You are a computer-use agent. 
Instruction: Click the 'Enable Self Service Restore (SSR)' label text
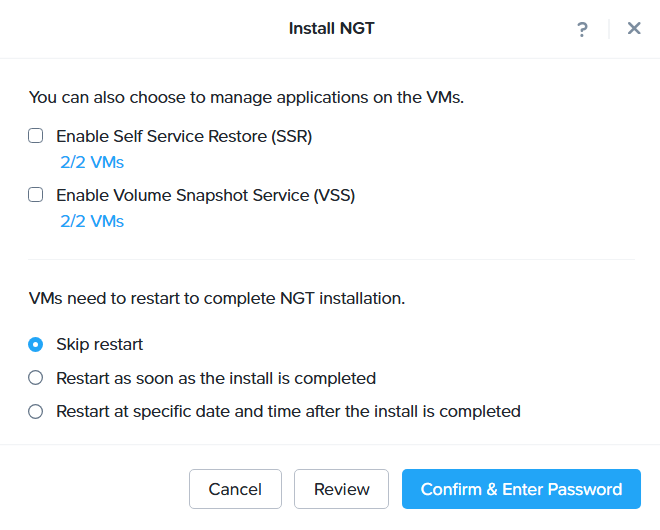(184, 137)
